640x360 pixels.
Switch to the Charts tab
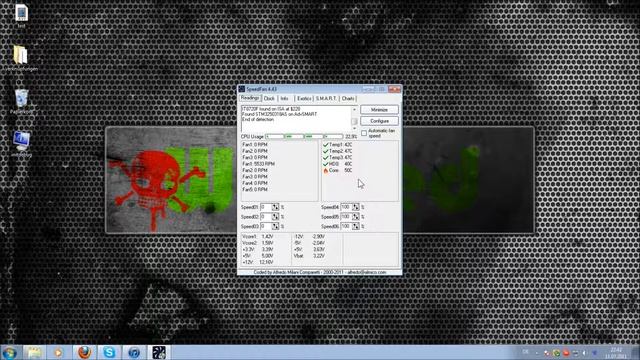coord(348,99)
